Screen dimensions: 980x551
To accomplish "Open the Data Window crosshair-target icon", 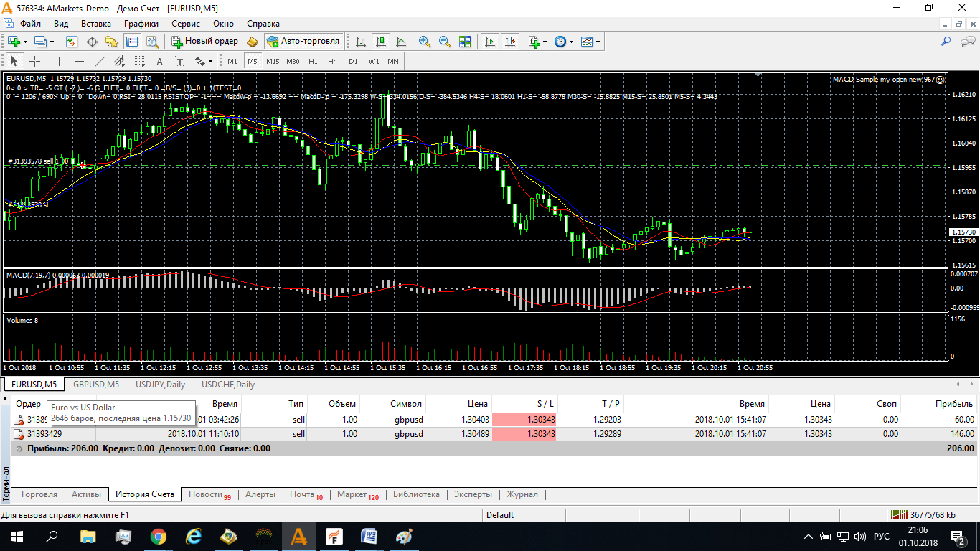I will [x=92, y=42].
